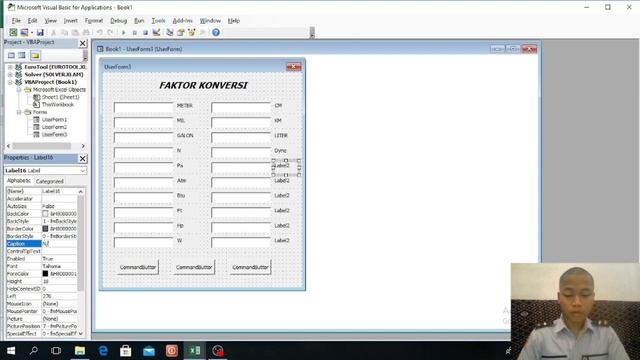Select the GALON label on the form

[185, 136]
